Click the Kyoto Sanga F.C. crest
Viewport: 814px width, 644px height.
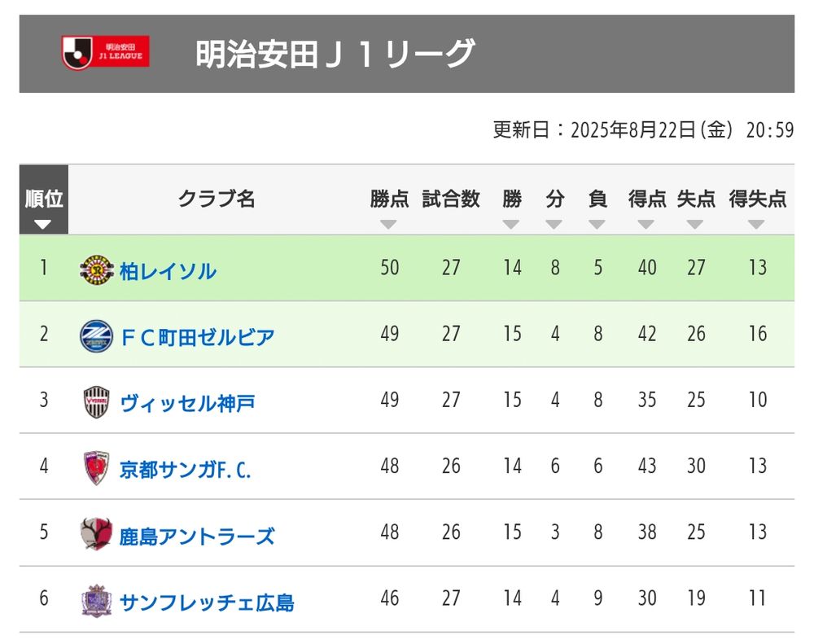96,468
